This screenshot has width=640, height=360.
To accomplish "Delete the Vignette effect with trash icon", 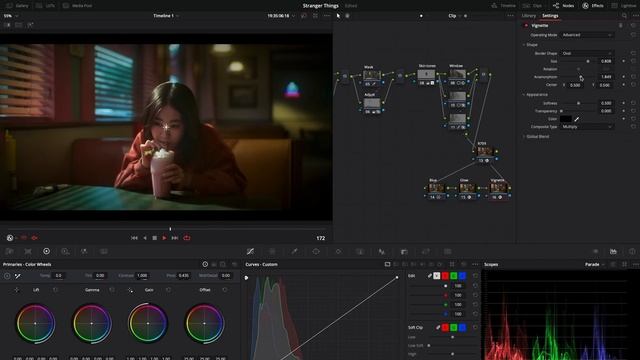I will coord(621,25).
